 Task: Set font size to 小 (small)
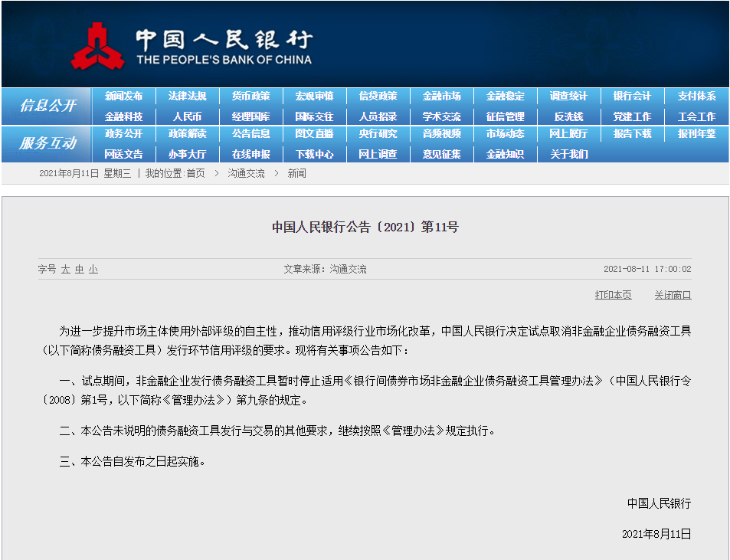point(93,270)
